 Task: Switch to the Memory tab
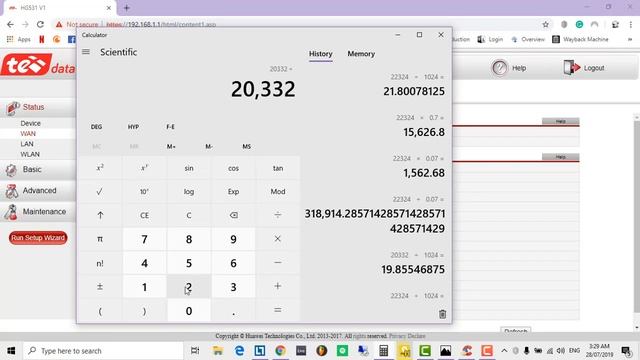pyautogui.click(x=361, y=54)
